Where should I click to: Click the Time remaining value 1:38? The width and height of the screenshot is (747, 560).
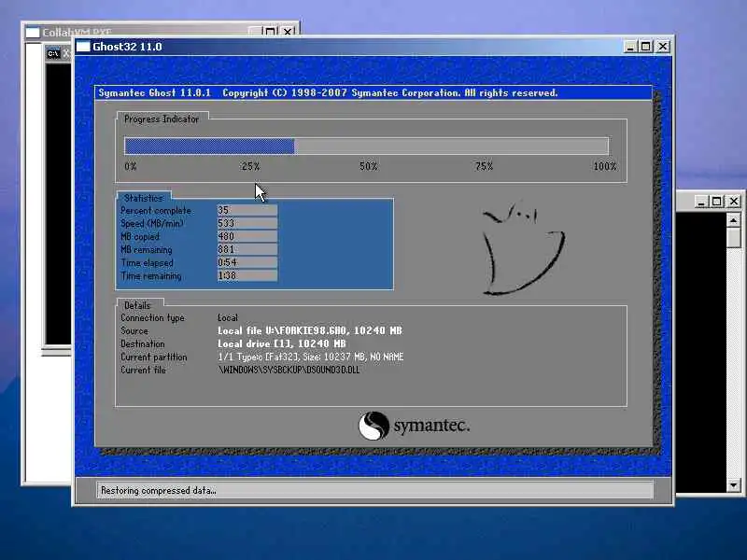click(247, 275)
